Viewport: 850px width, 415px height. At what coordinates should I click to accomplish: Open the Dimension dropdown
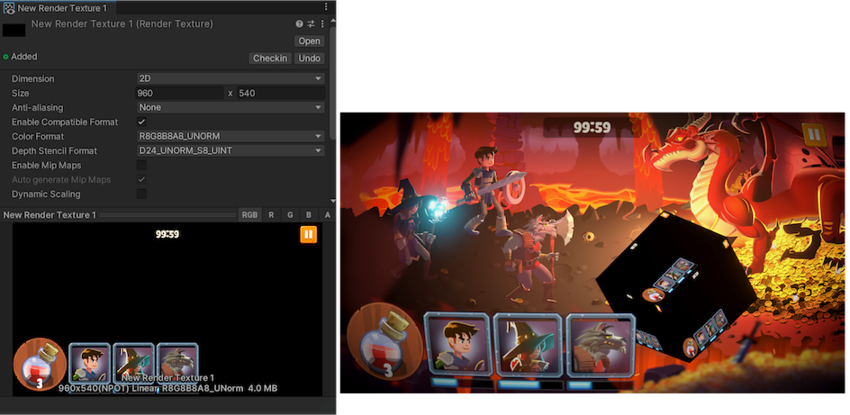coord(230,78)
